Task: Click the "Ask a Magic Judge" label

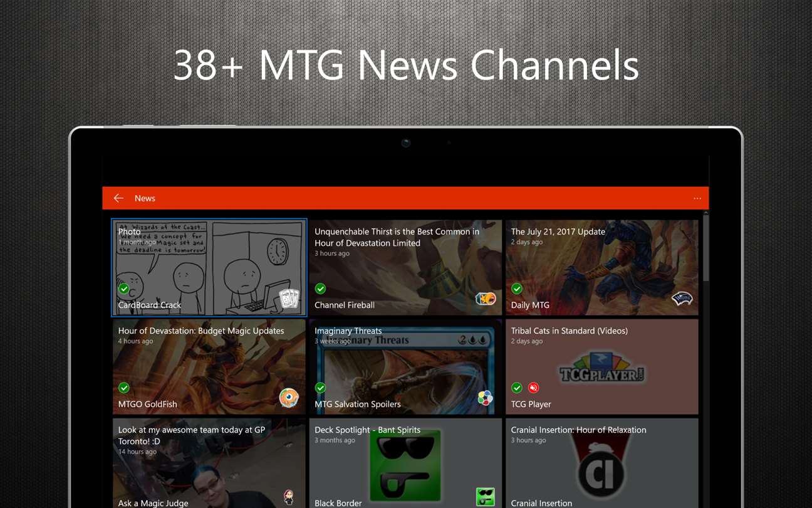Action: (154, 503)
